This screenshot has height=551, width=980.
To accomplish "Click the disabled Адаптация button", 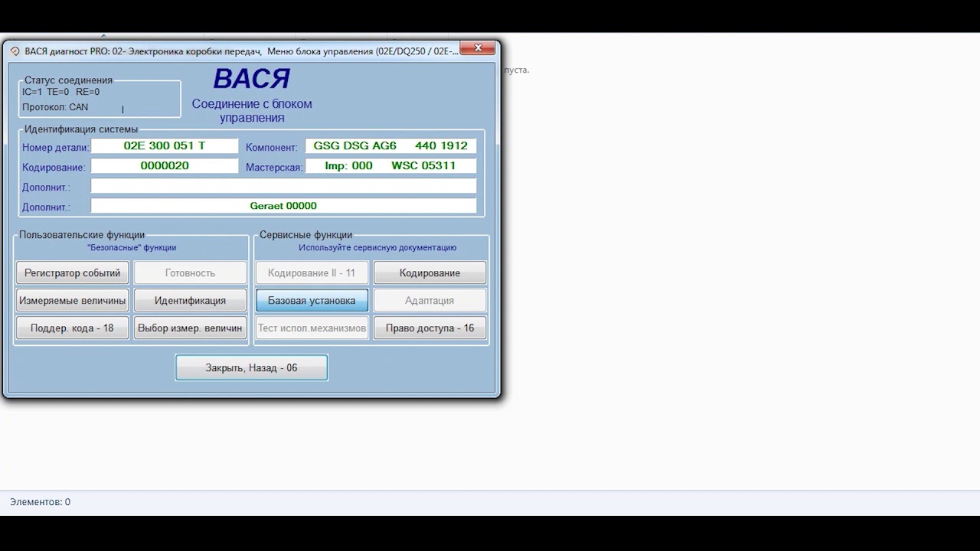I will tap(430, 301).
